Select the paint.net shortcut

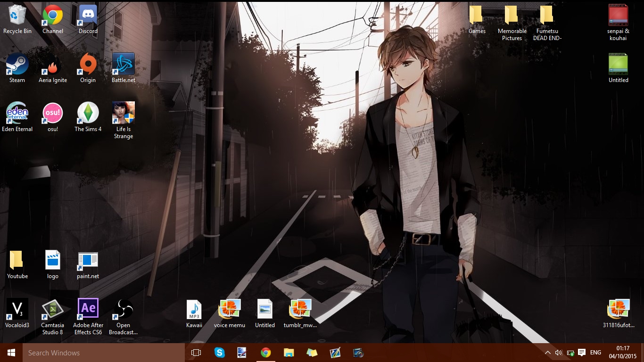point(88,264)
